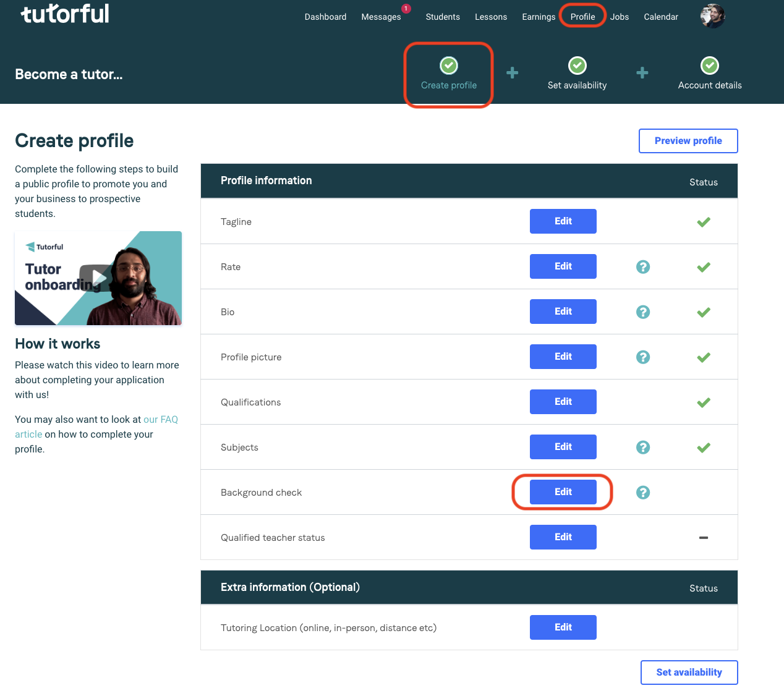This screenshot has height=696, width=784.
Task: Click the Messages notification badge
Action: pos(406,9)
